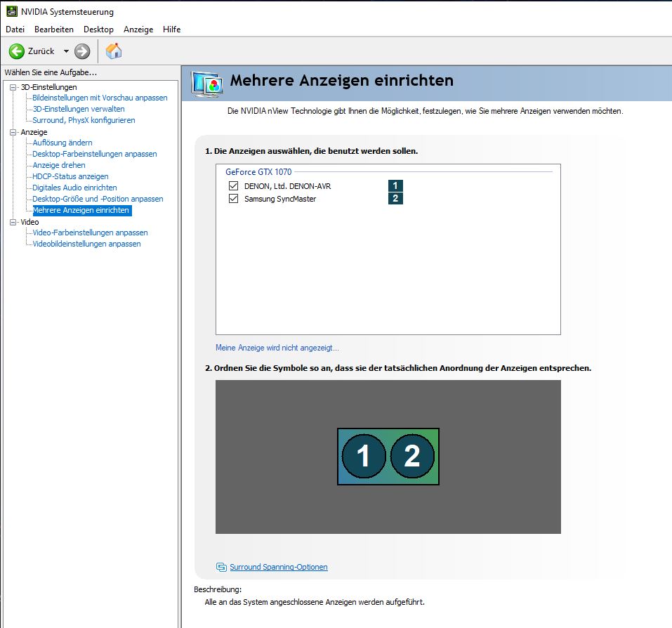
Task: Select Mehrere Anzeigen einrichten in the tree
Action: [82, 210]
